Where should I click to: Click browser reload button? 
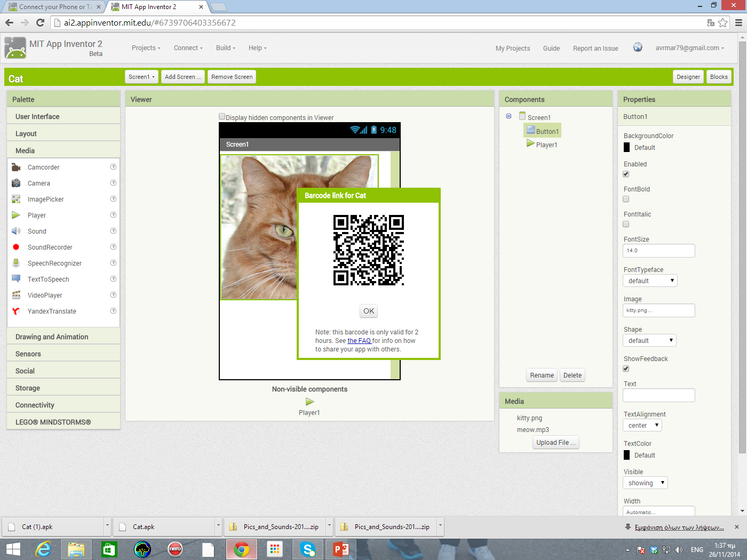pos(40,22)
